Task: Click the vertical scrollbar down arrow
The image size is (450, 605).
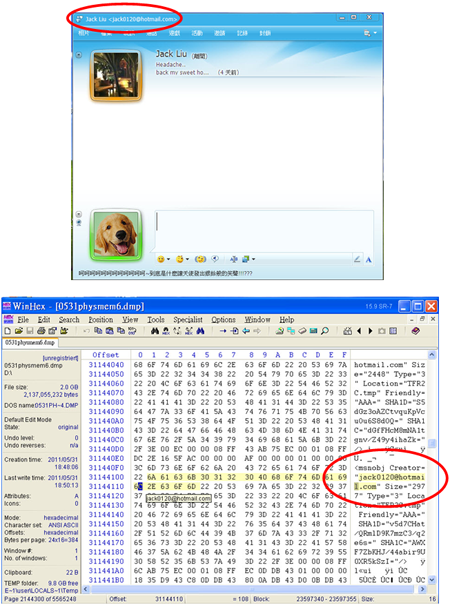Action: coord(432,580)
